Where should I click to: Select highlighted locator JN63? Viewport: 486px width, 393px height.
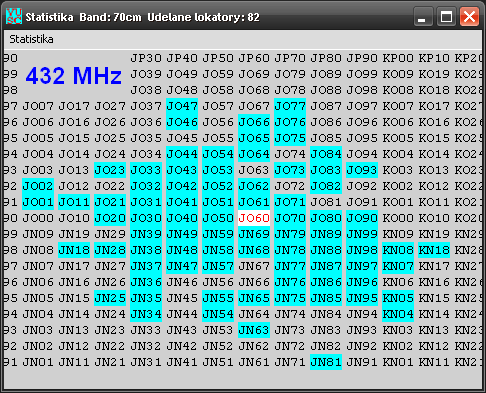pos(254,330)
